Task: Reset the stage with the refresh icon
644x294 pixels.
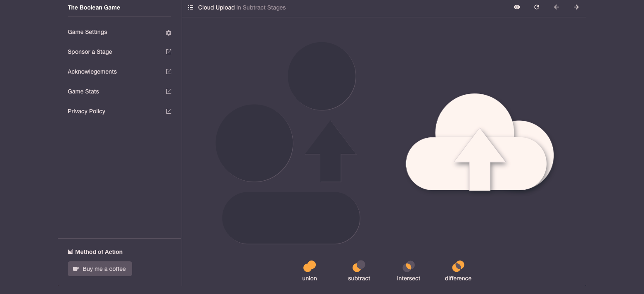Action: tap(537, 7)
